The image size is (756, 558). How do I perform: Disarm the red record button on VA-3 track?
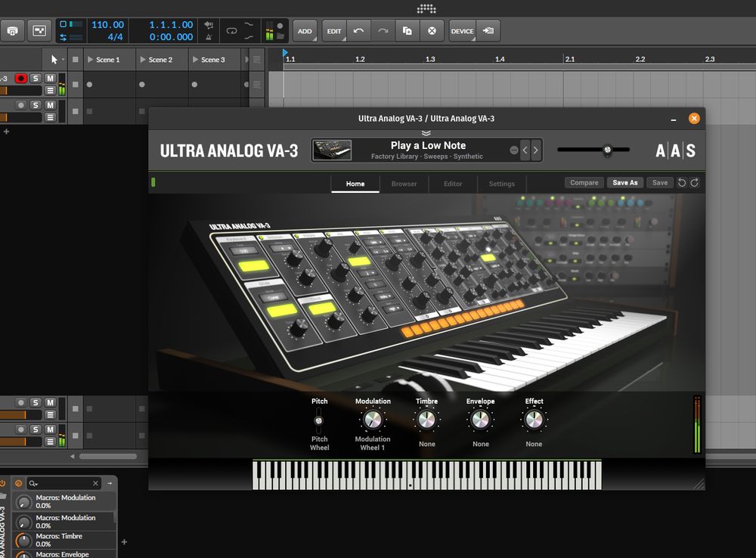(20, 78)
